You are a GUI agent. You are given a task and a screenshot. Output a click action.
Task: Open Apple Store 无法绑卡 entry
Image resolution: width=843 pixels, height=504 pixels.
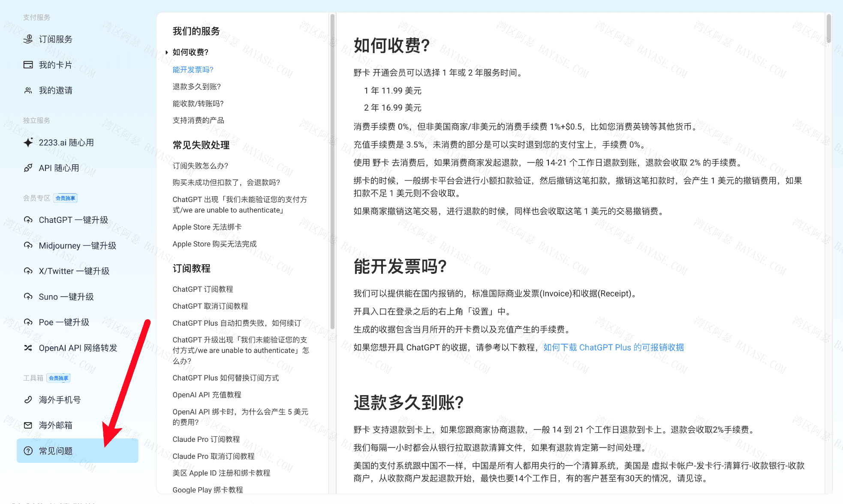(x=207, y=227)
